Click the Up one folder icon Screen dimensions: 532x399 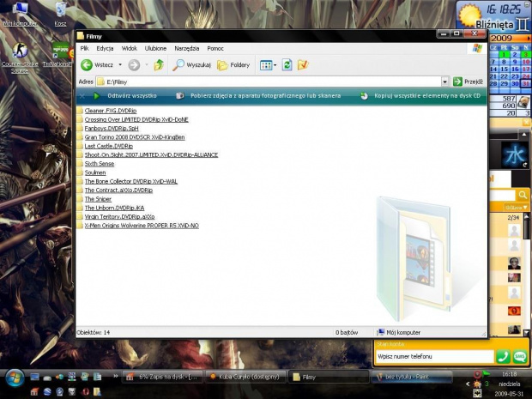tap(159, 64)
